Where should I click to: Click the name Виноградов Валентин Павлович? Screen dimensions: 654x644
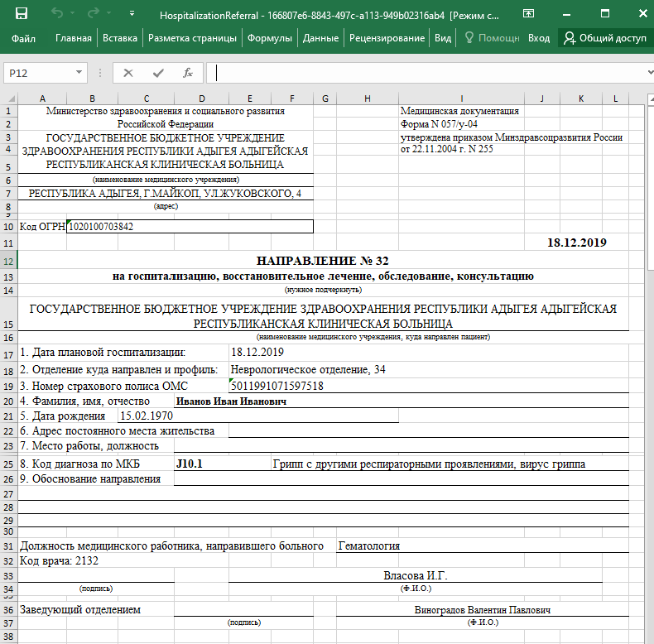click(x=483, y=610)
